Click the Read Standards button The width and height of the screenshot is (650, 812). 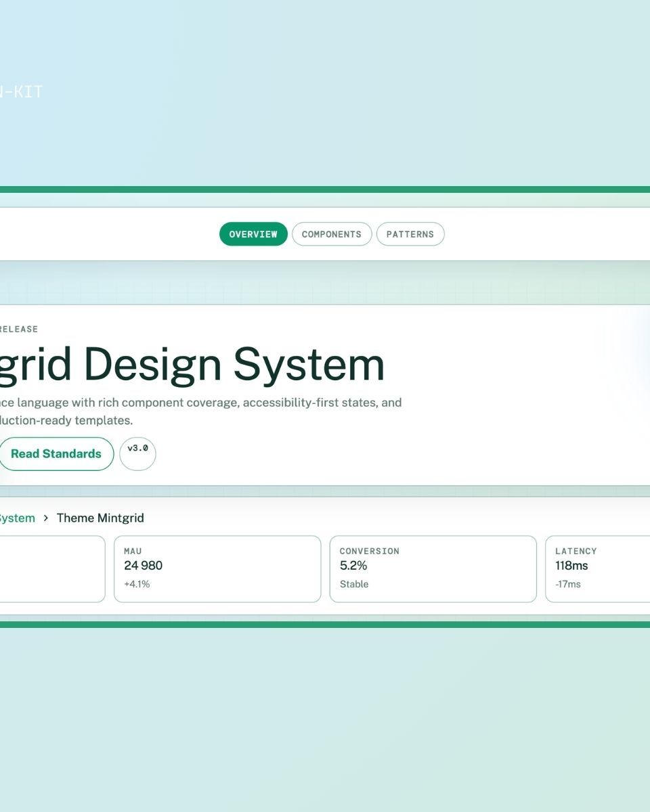coord(56,454)
